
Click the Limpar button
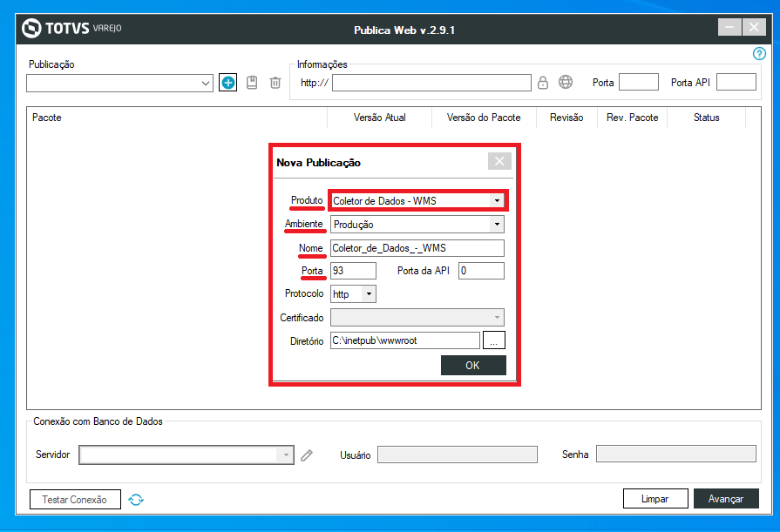(x=655, y=499)
